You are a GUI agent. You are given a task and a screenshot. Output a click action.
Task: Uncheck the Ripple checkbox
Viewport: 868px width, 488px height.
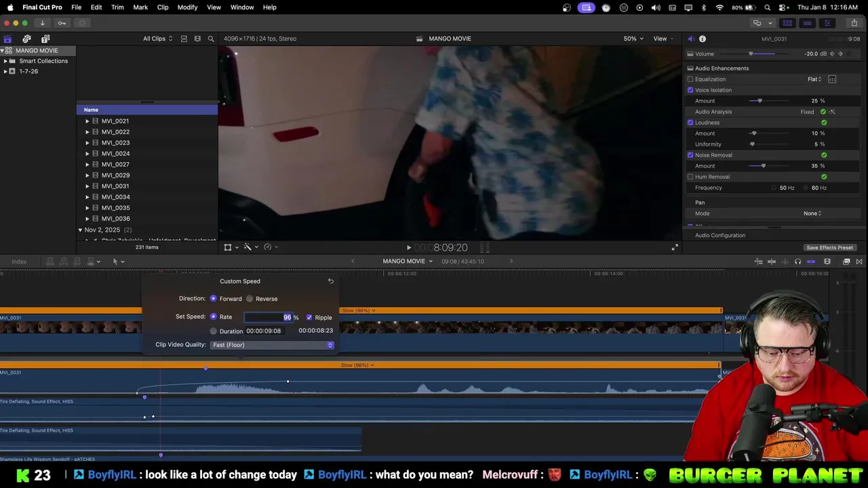coord(309,317)
